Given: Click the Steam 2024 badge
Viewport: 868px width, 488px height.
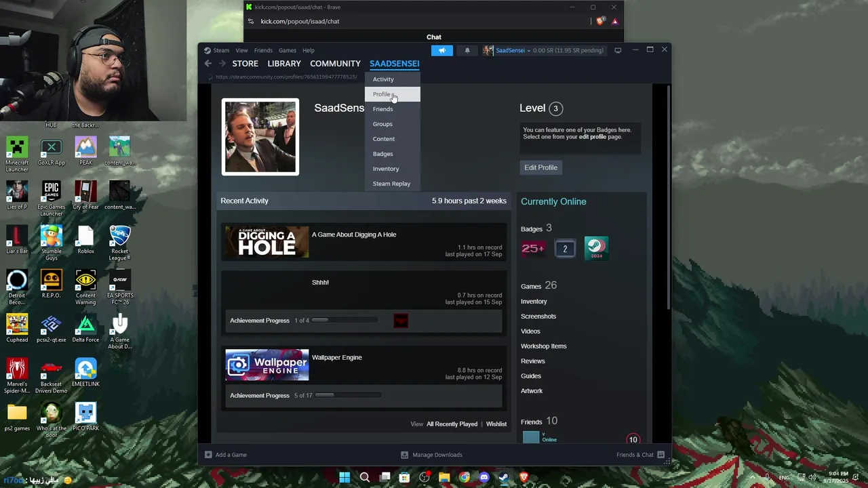Looking at the screenshot, I should (x=597, y=248).
